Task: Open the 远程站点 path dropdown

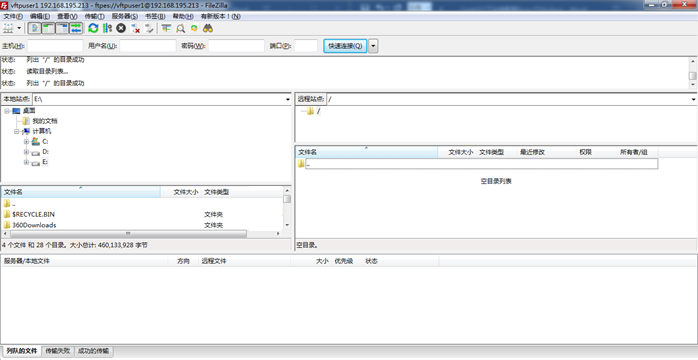Action: pyautogui.click(x=694, y=99)
